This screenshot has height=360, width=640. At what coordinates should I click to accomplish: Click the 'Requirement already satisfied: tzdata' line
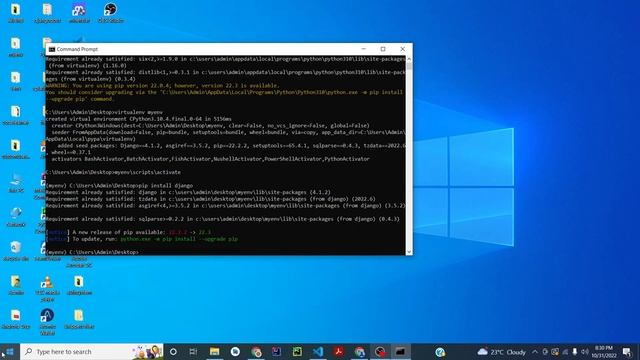point(210,199)
